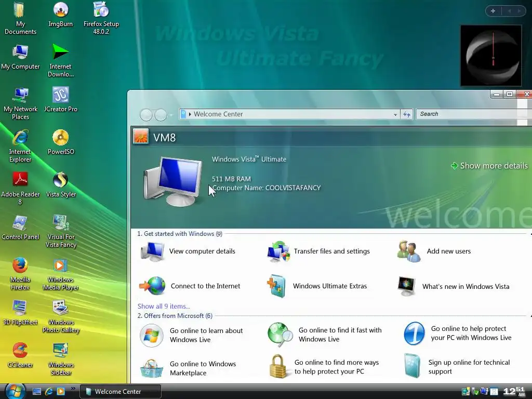Select View computer details

pyautogui.click(x=188, y=251)
